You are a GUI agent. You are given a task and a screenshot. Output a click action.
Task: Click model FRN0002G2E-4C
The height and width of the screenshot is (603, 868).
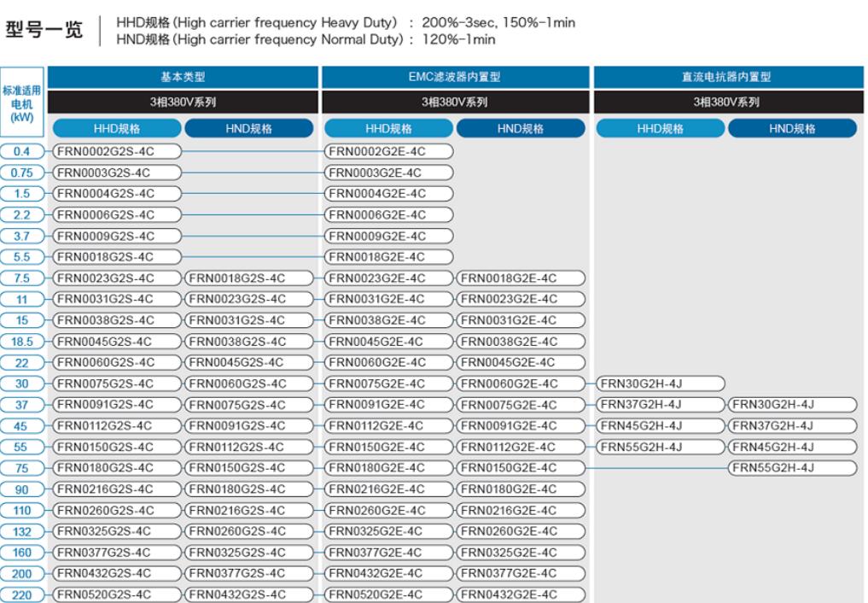tap(388, 151)
